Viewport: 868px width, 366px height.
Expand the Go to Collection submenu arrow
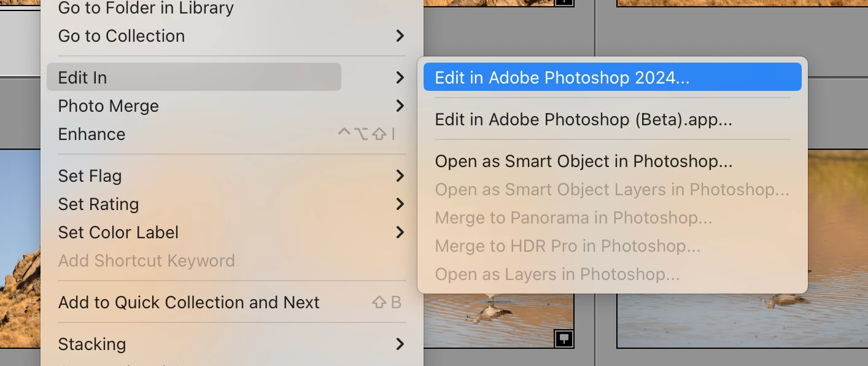click(400, 36)
